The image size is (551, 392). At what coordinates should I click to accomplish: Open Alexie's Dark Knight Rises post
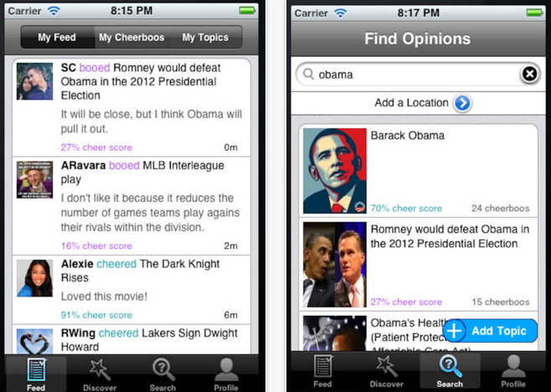[131, 290]
